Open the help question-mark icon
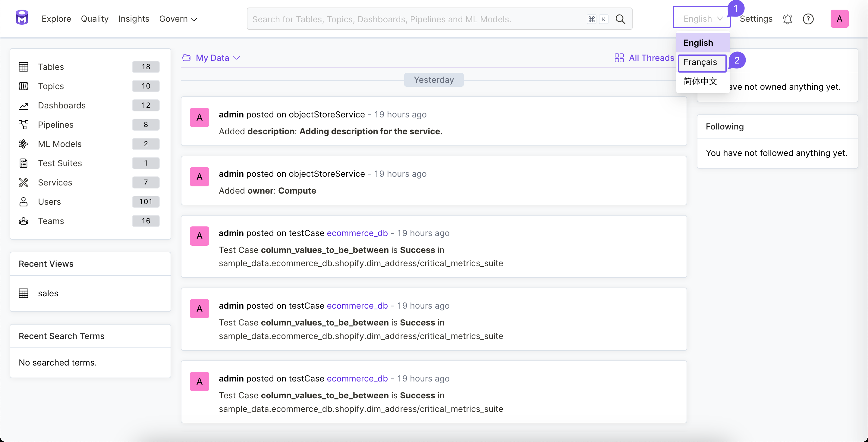The width and height of the screenshot is (868, 442). click(808, 19)
